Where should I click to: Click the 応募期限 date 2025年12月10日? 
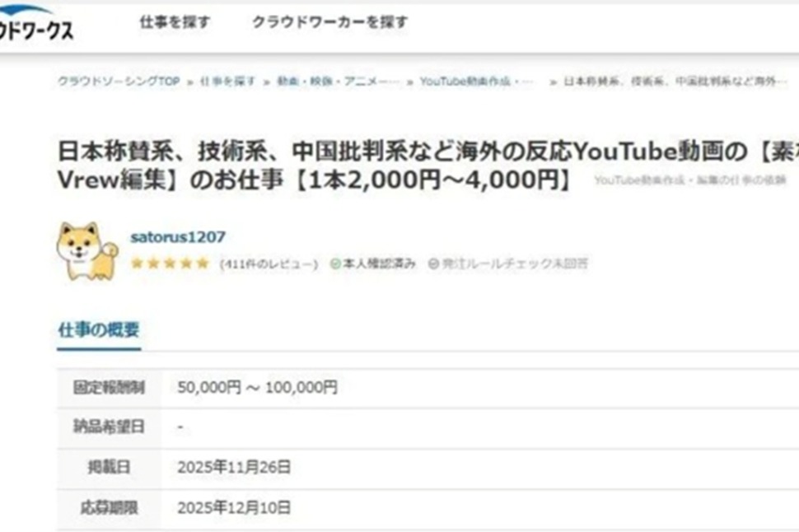[234, 508]
